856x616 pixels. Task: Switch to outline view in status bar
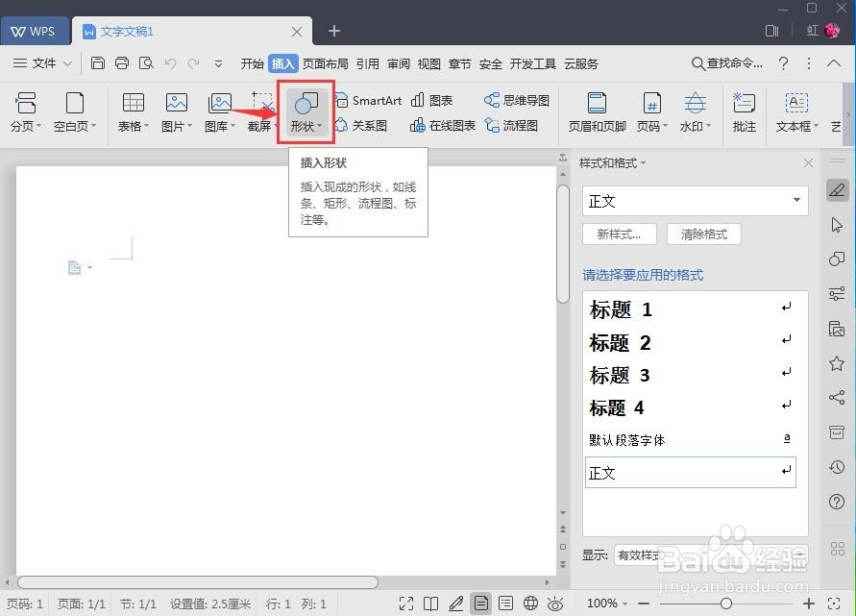[x=506, y=604]
